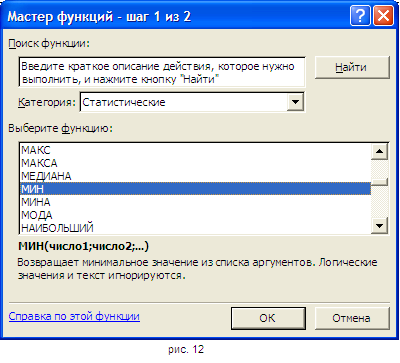Click the Статистические category combo box
The width and height of the screenshot is (400, 363).
(x=192, y=102)
